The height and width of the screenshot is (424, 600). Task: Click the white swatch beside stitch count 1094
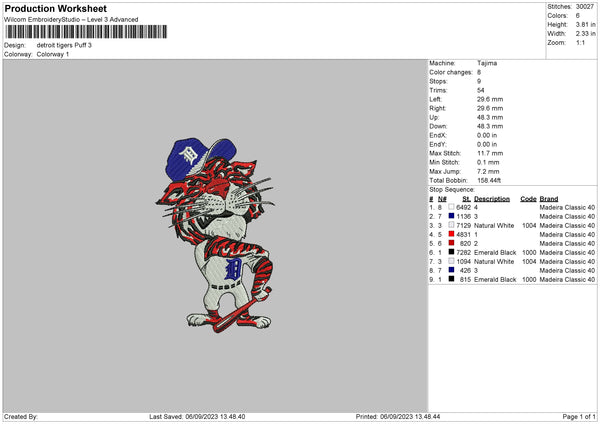pyautogui.click(x=452, y=261)
